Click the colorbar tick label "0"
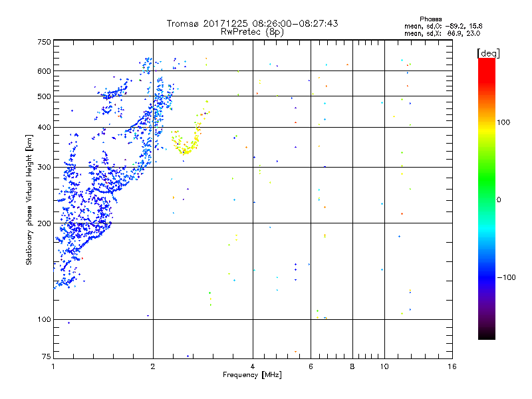Image resolution: width=532 pixels, height=399 pixels. pyautogui.click(x=499, y=200)
